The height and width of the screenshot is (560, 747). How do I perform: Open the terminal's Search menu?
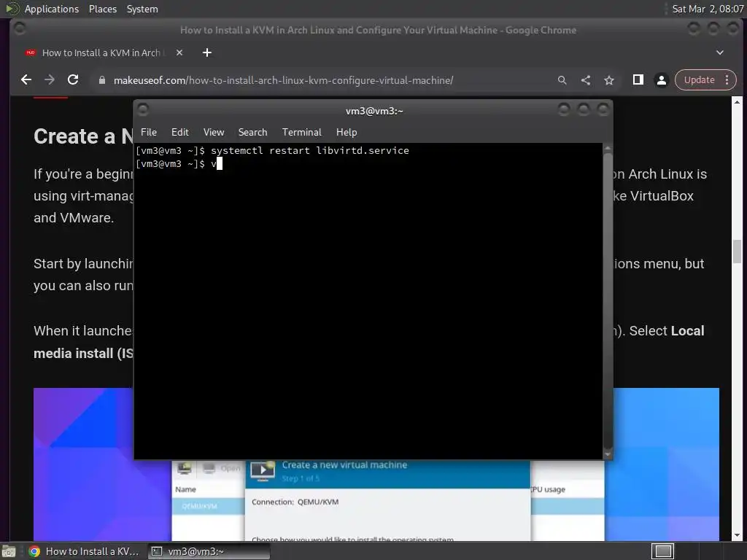point(252,132)
